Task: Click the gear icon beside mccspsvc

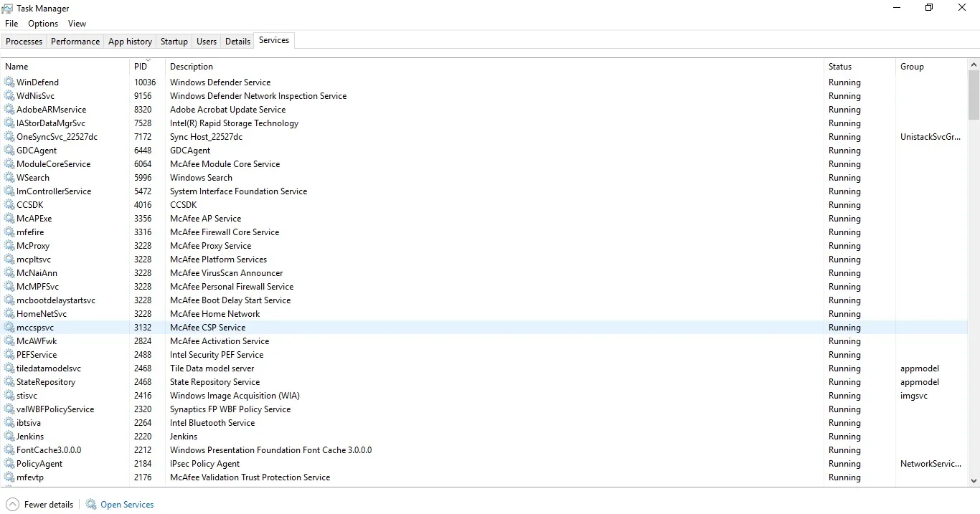Action: pyautogui.click(x=9, y=327)
